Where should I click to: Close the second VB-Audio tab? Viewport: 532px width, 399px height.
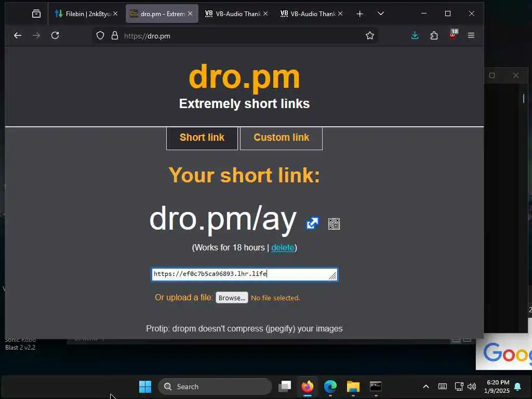click(x=340, y=14)
